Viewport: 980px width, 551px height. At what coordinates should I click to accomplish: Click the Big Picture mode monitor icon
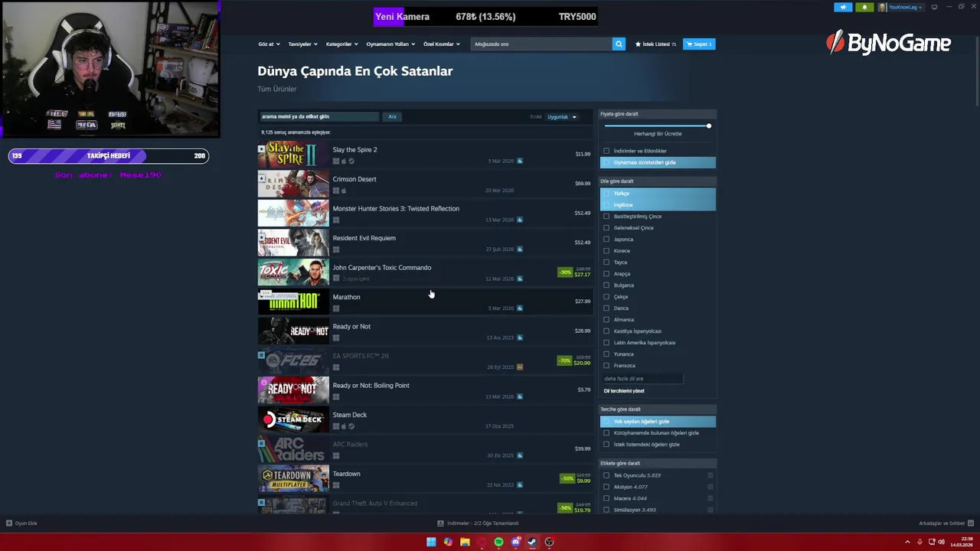[x=934, y=7]
